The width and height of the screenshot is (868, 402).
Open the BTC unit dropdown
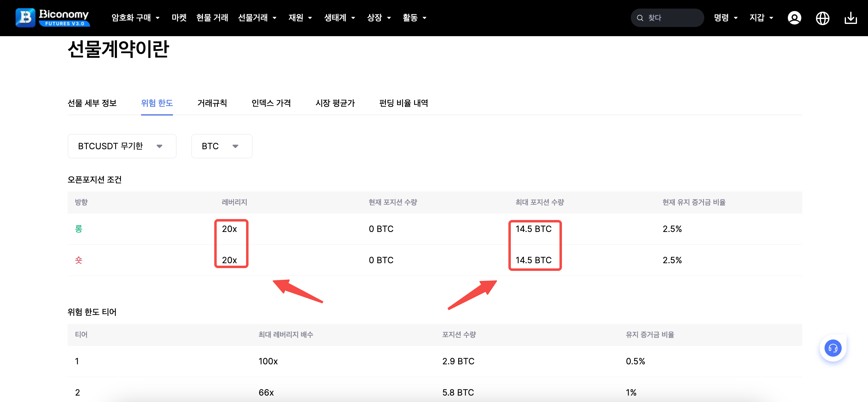pos(222,146)
